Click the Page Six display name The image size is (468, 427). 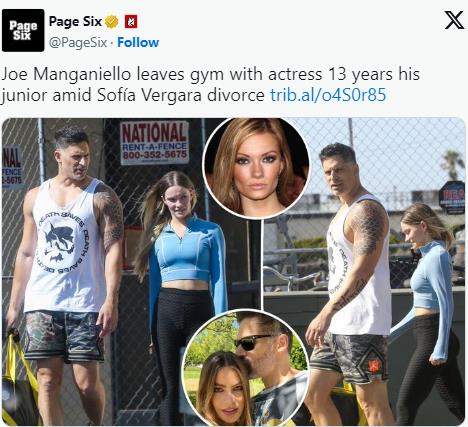(x=75, y=22)
